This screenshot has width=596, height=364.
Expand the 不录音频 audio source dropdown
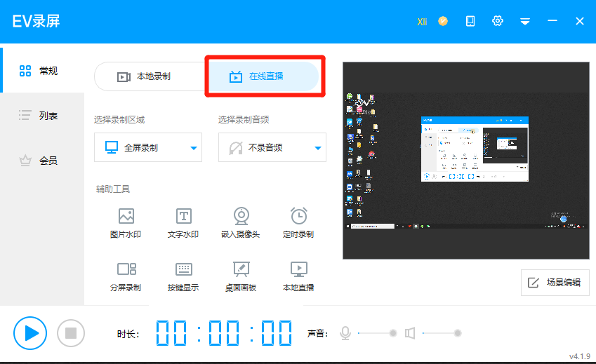click(x=272, y=147)
